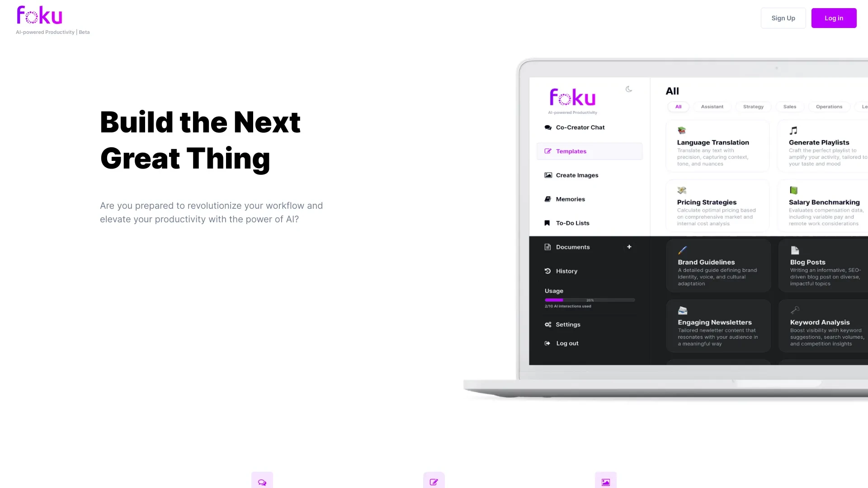Select the Assistant tab filter
This screenshot has height=488, width=868.
712,107
